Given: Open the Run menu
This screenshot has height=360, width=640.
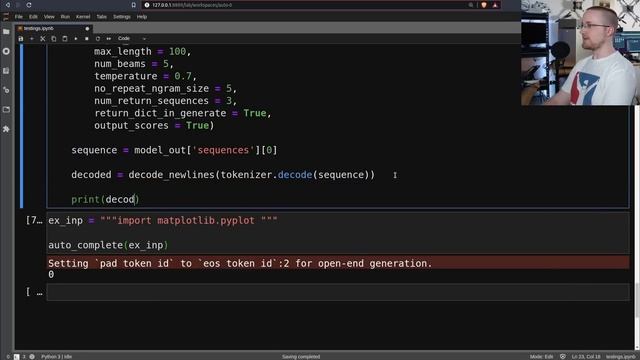Looking at the screenshot, I should 65,17.
